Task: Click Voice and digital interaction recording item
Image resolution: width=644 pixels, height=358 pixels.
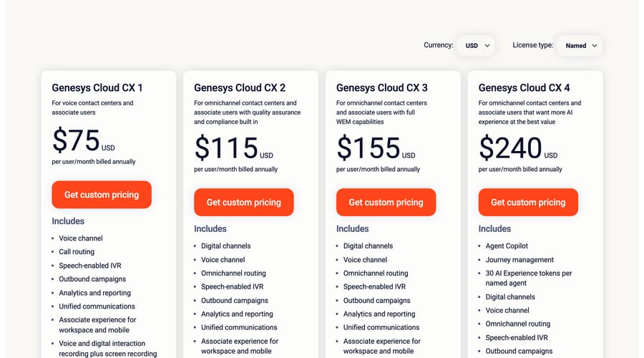Action: [107, 349]
